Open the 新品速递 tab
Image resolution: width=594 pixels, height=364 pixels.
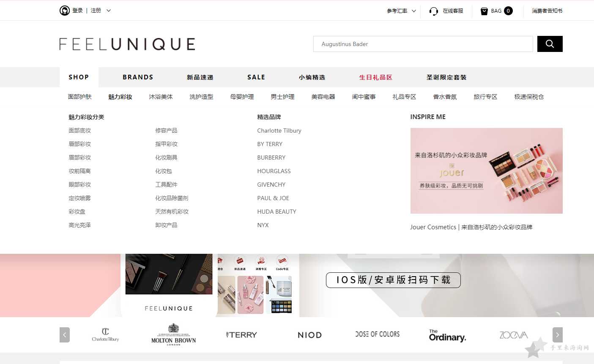pos(200,77)
